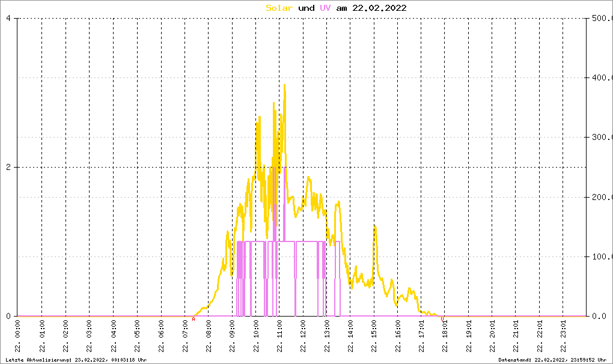Click the '22. 10:00' time label
This screenshot has width=613, height=364.
tap(256, 336)
